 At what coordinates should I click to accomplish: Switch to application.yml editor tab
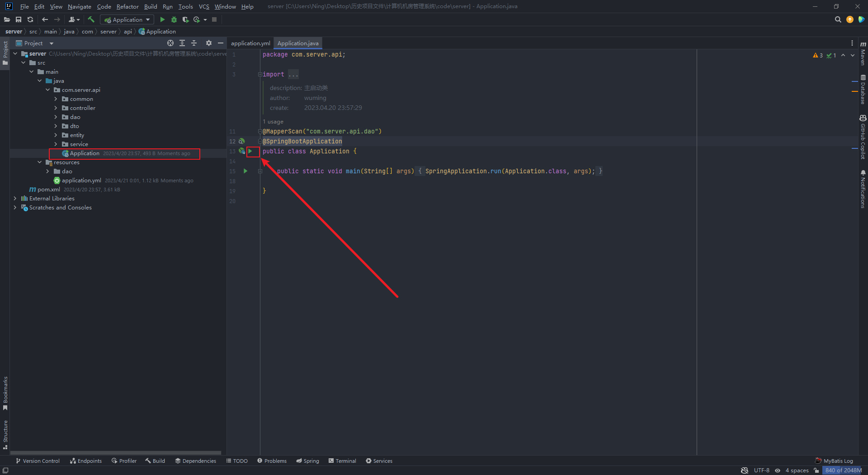250,43
